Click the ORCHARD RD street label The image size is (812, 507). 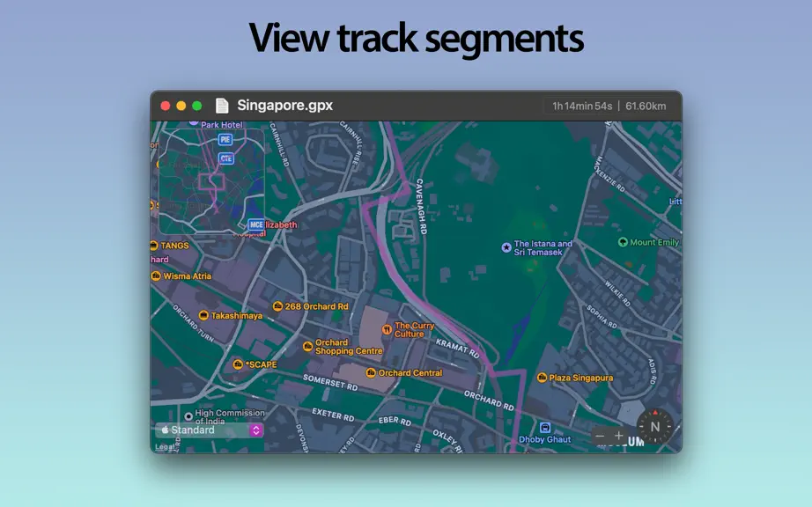point(489,401)
